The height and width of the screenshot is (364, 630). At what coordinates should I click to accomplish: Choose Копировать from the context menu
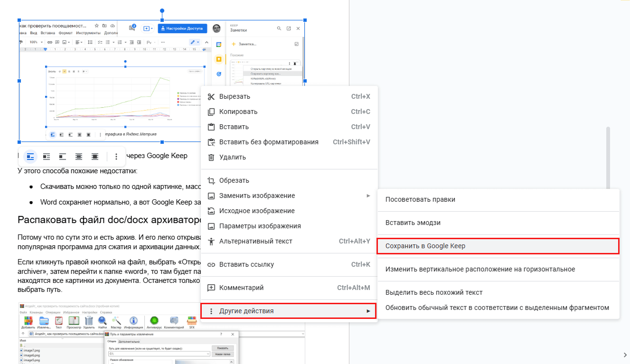pyautogui.click(x=289, y=112)
